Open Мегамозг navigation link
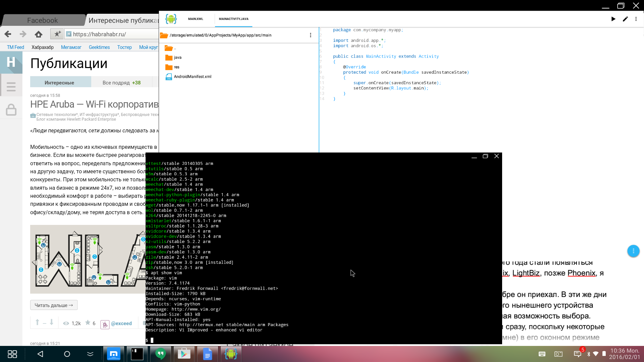The width and height of the screenshot is (644, 362). tap(71, 47)
